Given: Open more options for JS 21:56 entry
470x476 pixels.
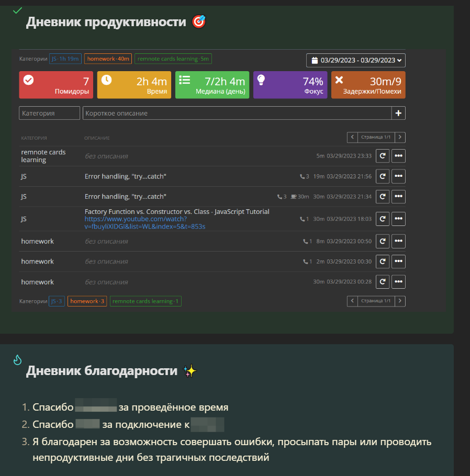Looking at the screenshot, I should [398, 176].
